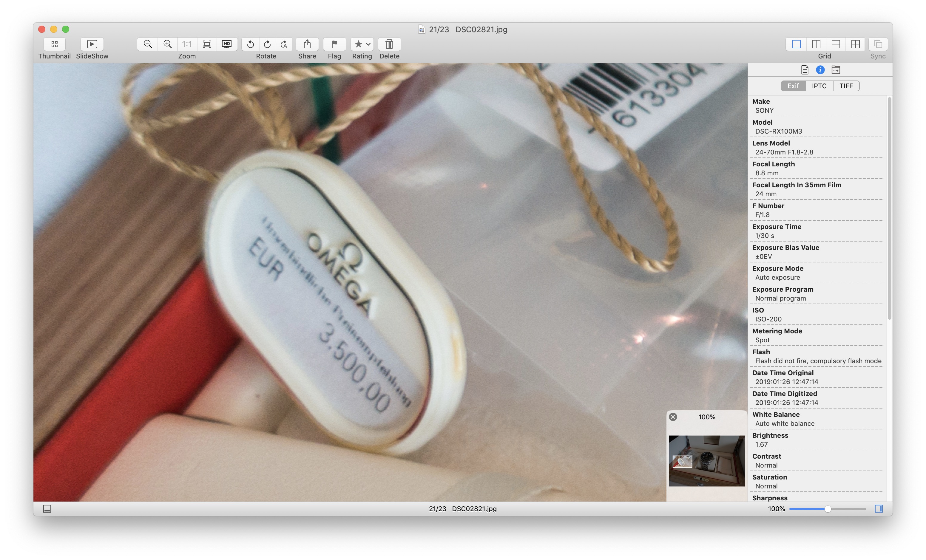
Task: Click the Sync button
Action: tap(878, 44)
